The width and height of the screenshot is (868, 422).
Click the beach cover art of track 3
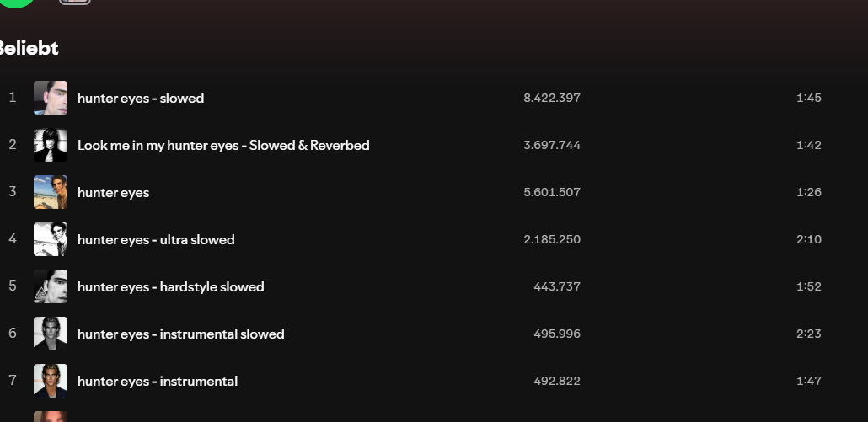click(x=51, y=192)
